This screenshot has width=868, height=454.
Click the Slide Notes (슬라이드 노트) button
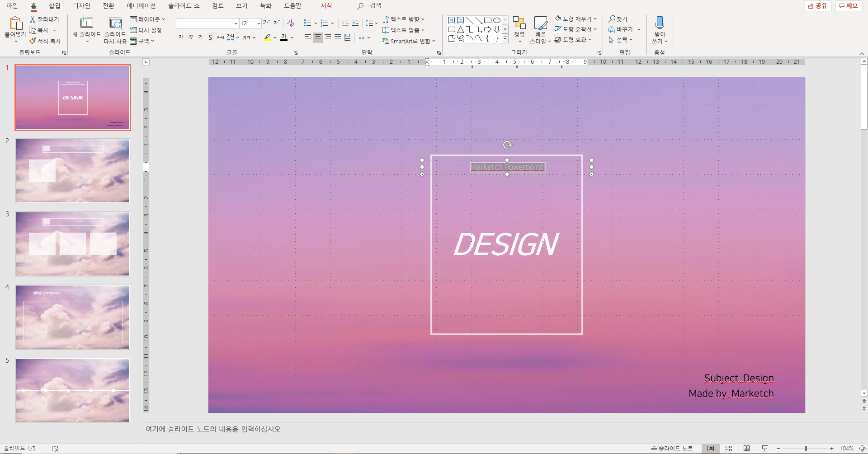672,449
